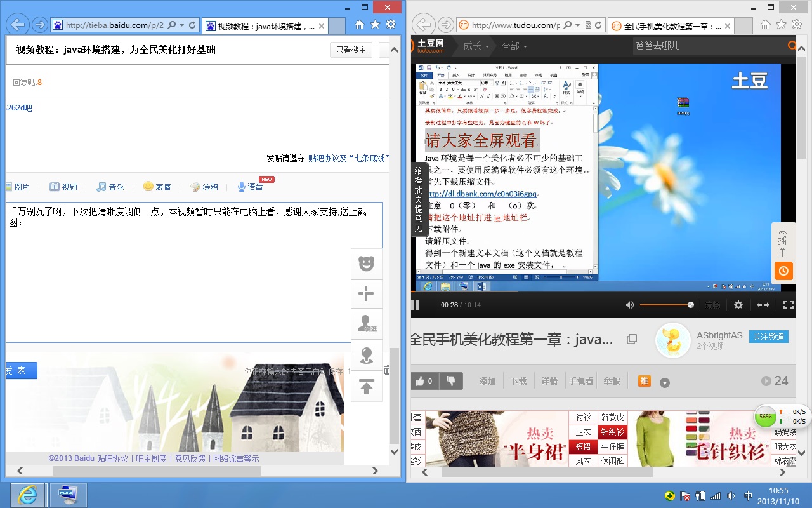Add a 语音 voice message

[x=250, y=187]
